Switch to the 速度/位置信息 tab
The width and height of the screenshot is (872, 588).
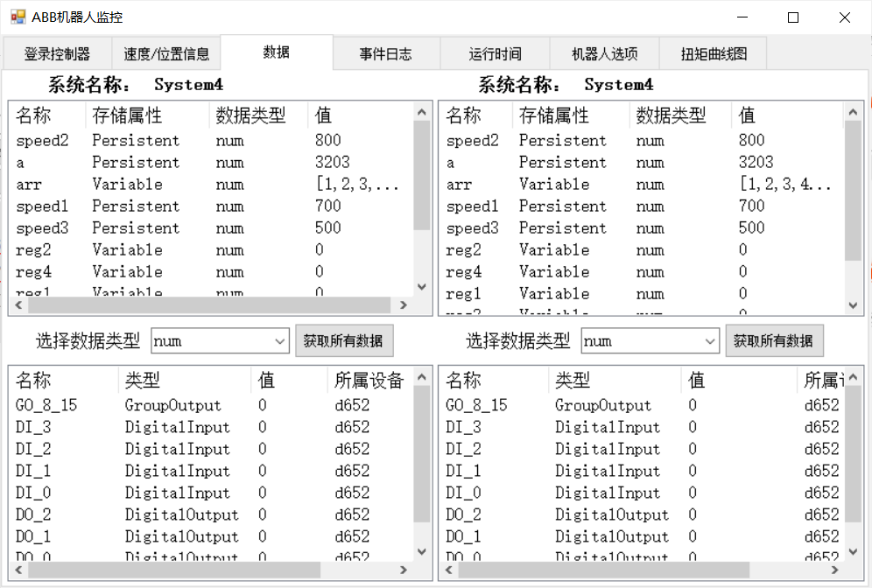pyautogui.click(x=165, y=53)
